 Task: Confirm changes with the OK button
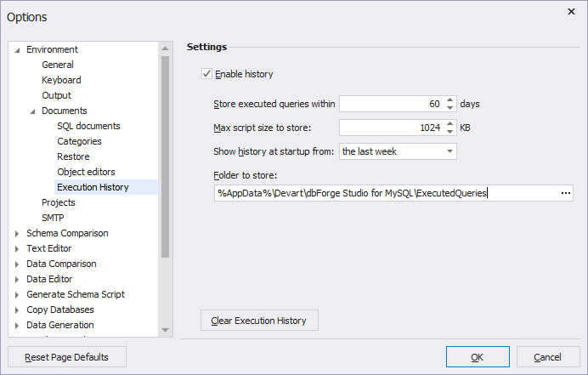(x=477, y=357)
